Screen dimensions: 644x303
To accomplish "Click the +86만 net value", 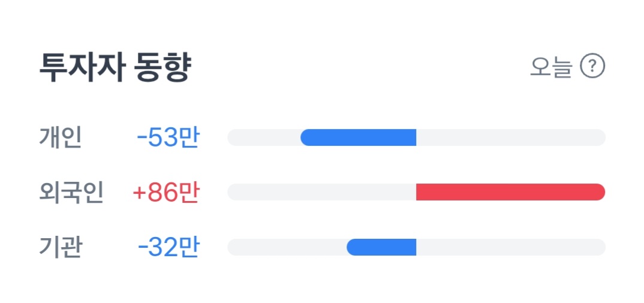I will click(x=165, y=193).
